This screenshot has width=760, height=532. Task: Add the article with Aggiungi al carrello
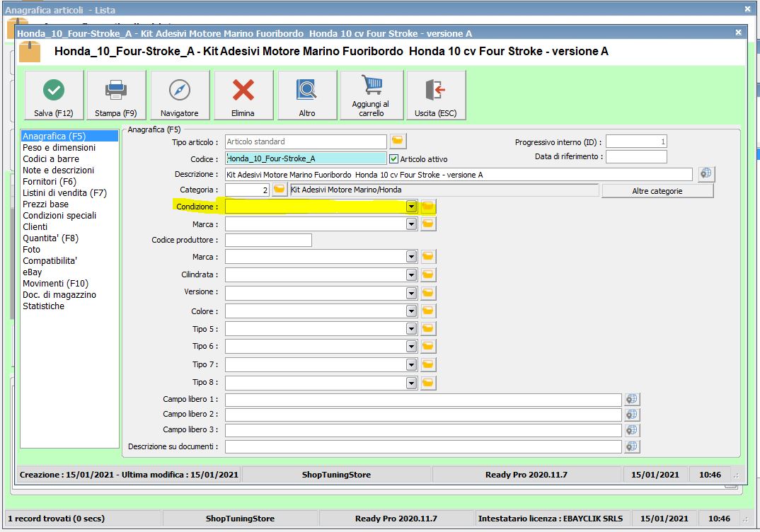coord(372,95)
